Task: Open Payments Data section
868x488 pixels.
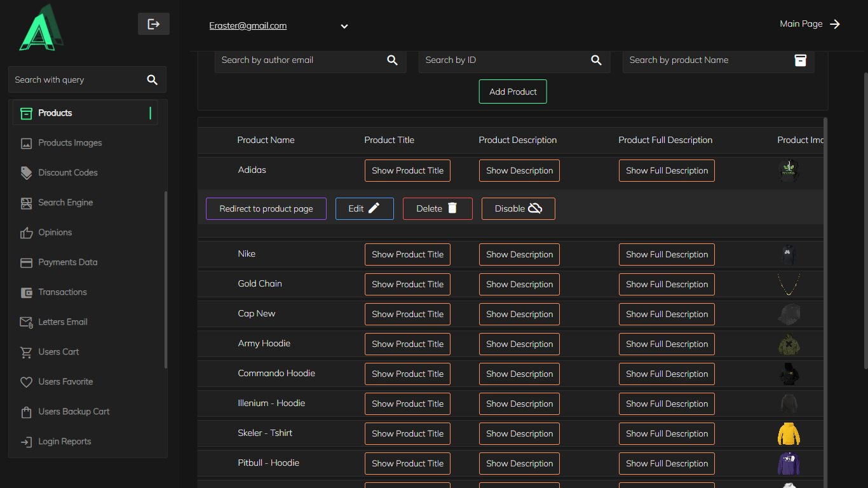Action: point(67,262)
